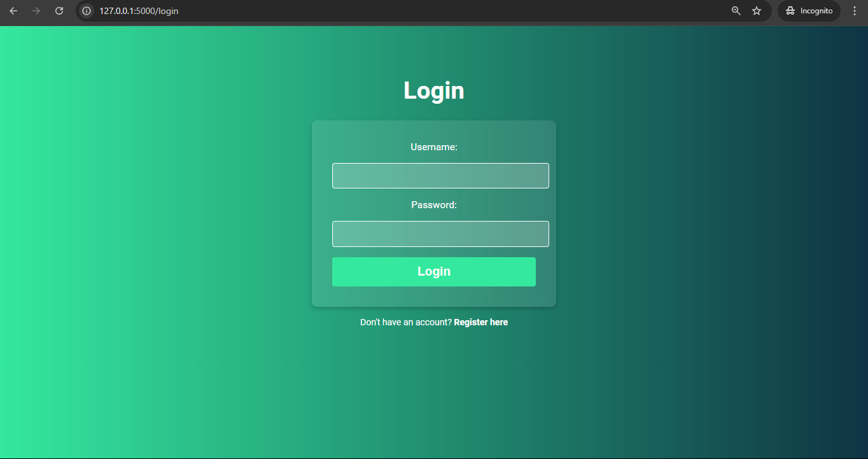Click the Incognito text label
Image resolution: width=868 pixels, height=459 pixels.
point(816,11)
